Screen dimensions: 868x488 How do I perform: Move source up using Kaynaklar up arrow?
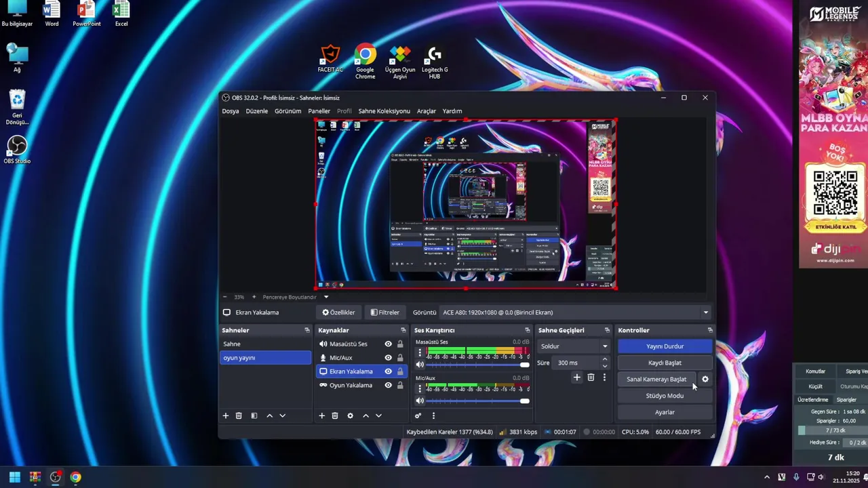366,415
